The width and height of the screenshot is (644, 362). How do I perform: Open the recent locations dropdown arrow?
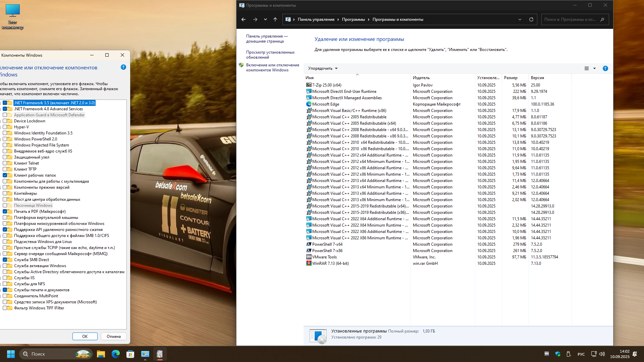pyautogui.click(x=265, y=19)
